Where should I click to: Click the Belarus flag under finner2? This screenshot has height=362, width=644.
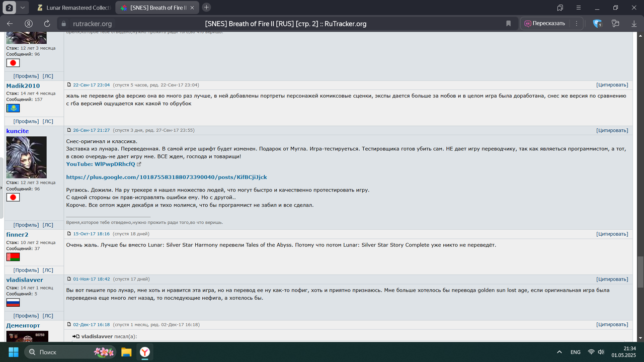[x=13, y=257]
